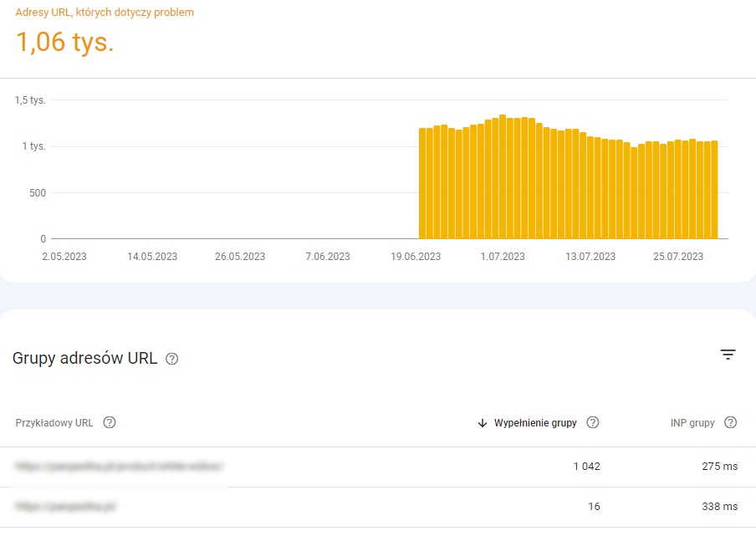Open help icon next to Wypełnienie grupy
756x536 pixels.
click(593, 422)
